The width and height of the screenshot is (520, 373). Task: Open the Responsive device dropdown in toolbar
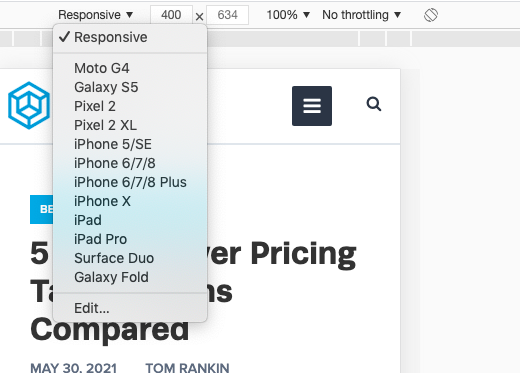point(96,15)
